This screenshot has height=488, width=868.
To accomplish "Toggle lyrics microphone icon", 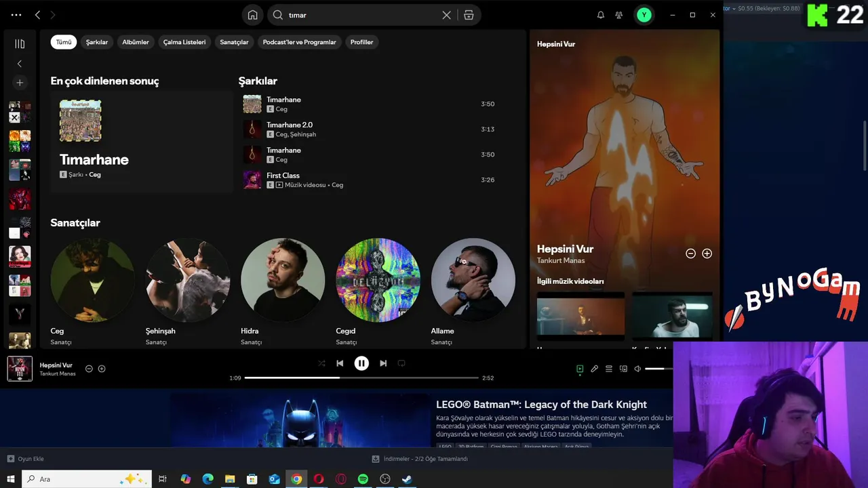I will (x=594, y=369).
